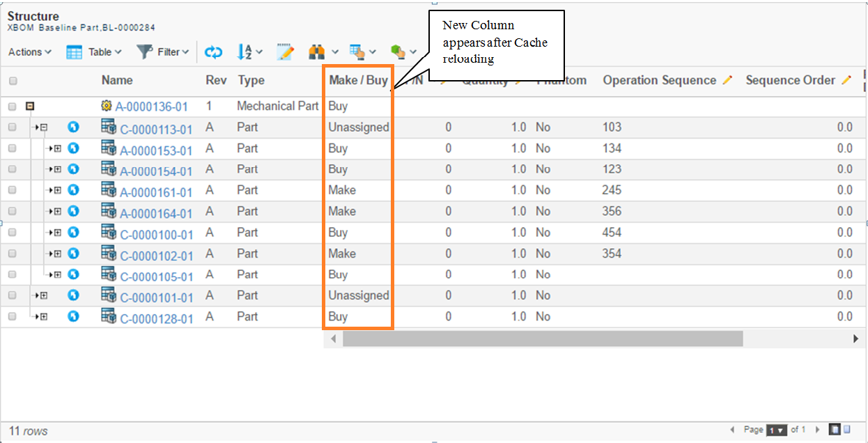The width and height of the screenshot is (868, 443).
Task: Click the green cube toolbar icon
Action: pos(398,52)
